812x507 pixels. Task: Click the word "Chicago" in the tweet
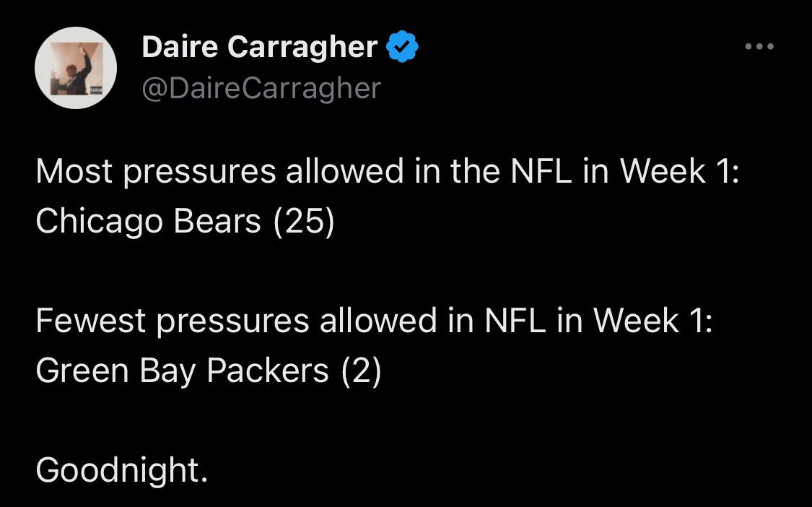click(100, 221)
